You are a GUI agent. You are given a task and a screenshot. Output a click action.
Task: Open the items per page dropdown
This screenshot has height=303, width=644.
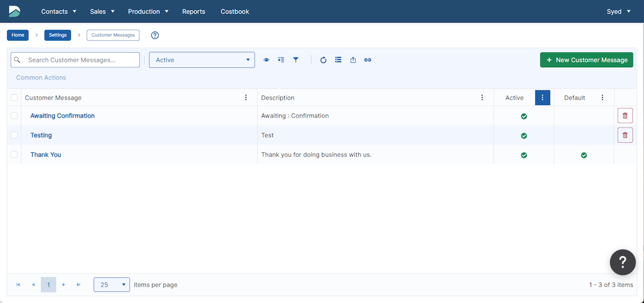point(111,285)
